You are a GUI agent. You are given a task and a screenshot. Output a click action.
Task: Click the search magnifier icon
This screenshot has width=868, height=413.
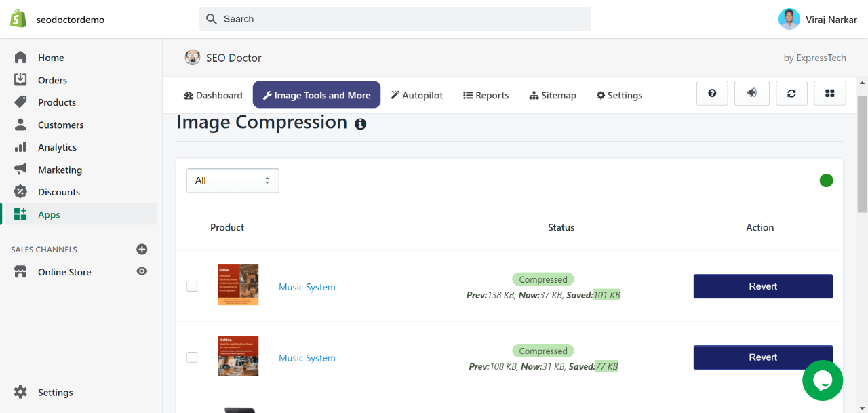212,19
